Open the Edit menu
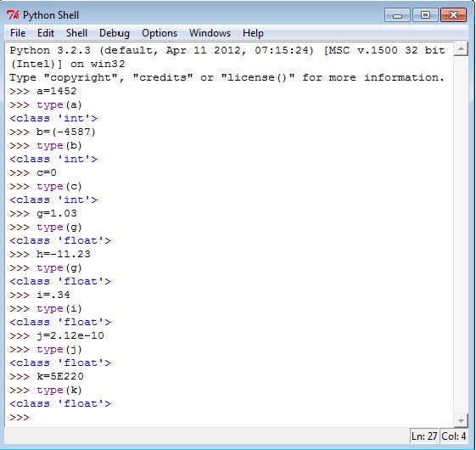This screenshot has width=476, height=450. tap(46, 33)
